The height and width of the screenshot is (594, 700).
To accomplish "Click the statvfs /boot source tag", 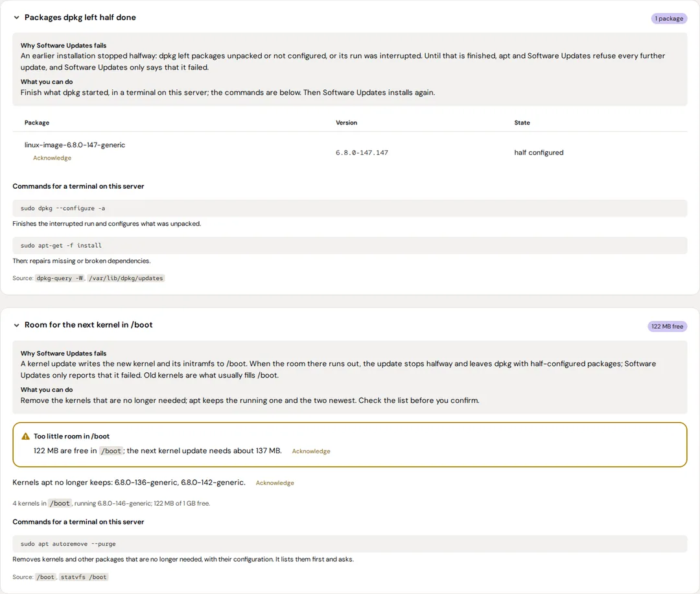I will [x=84, y=577].
